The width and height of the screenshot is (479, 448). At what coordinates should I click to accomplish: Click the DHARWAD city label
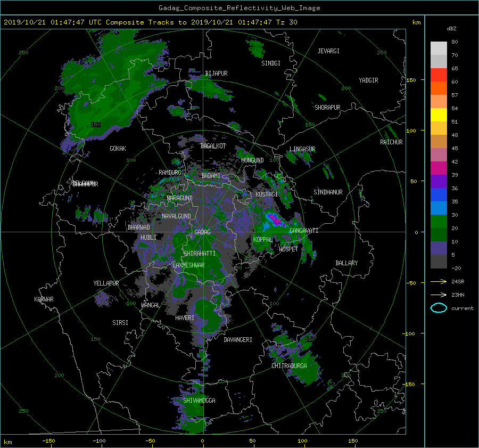(139, 227)
